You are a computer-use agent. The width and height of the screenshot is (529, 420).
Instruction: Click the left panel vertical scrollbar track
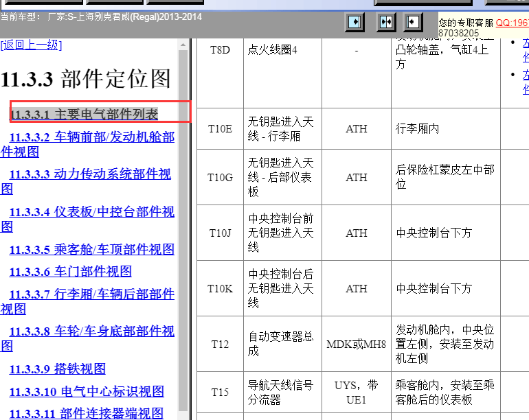pyautogui.click(x=183, y=229)
